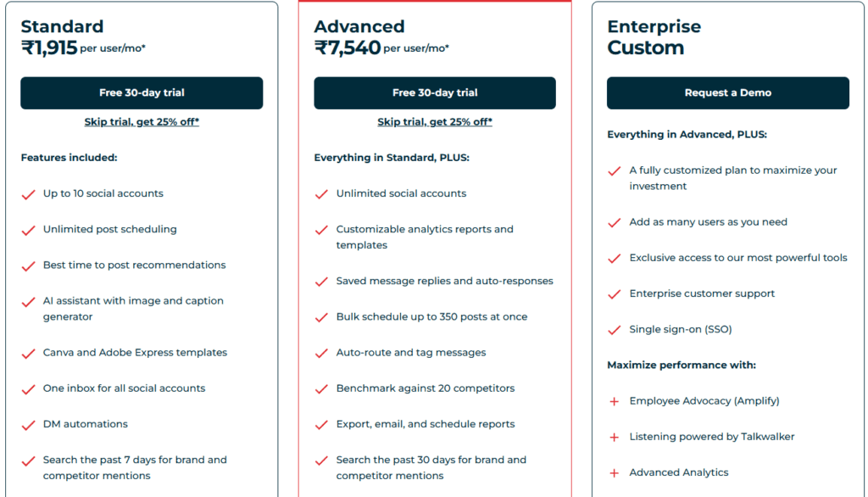Click the checkmark next to Enterprise customer support
The image size is (868, 497).
(613, 294)
